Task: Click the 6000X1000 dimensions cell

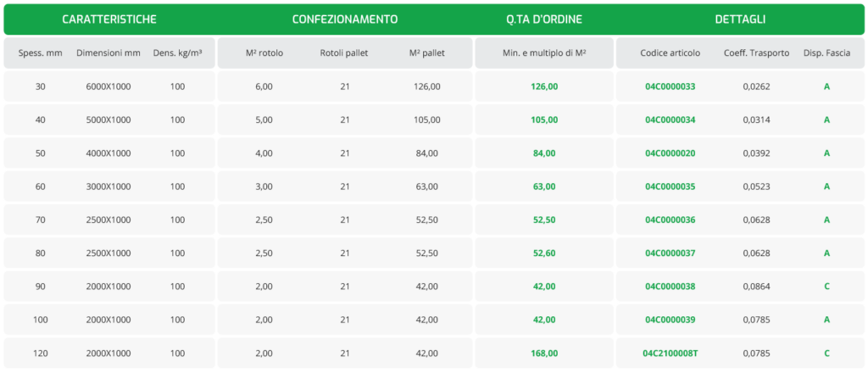Action: 108,86
